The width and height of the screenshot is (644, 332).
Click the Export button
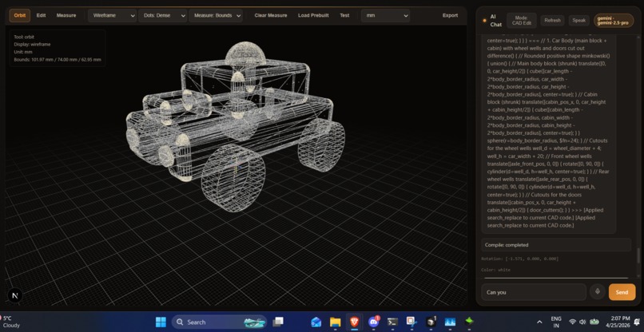(x=450, y=16)
